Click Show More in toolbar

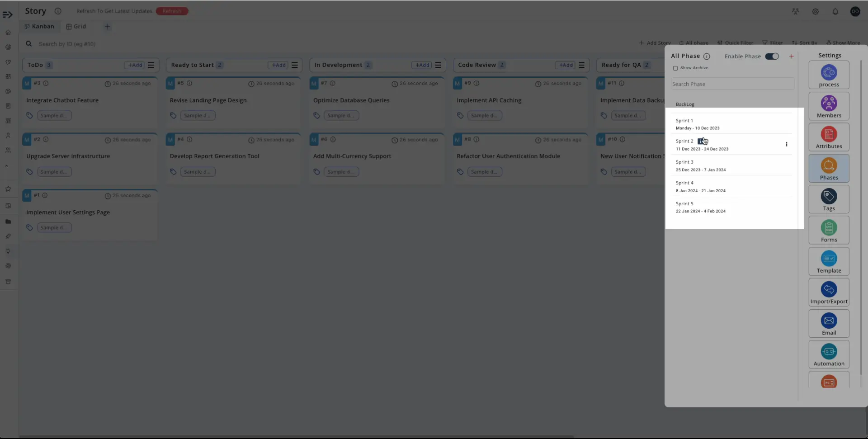coord(843,43)
